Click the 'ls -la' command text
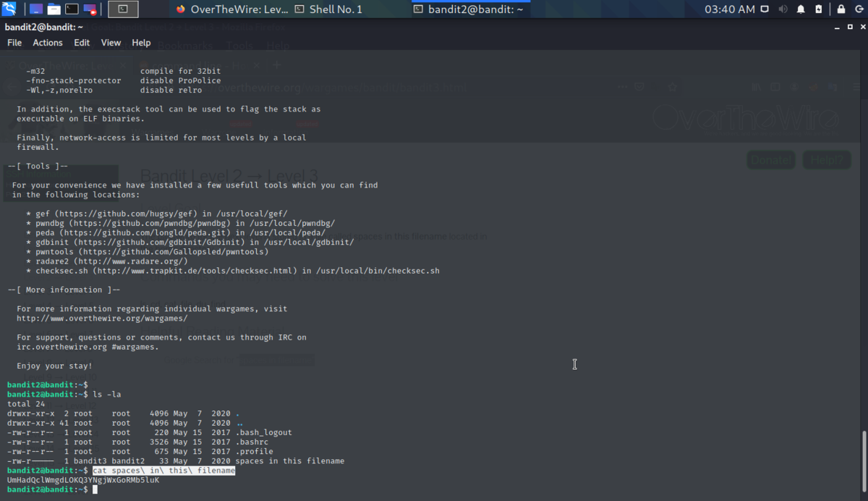Image resolution: width=868 pixels, height=501 pixels. 107,395
